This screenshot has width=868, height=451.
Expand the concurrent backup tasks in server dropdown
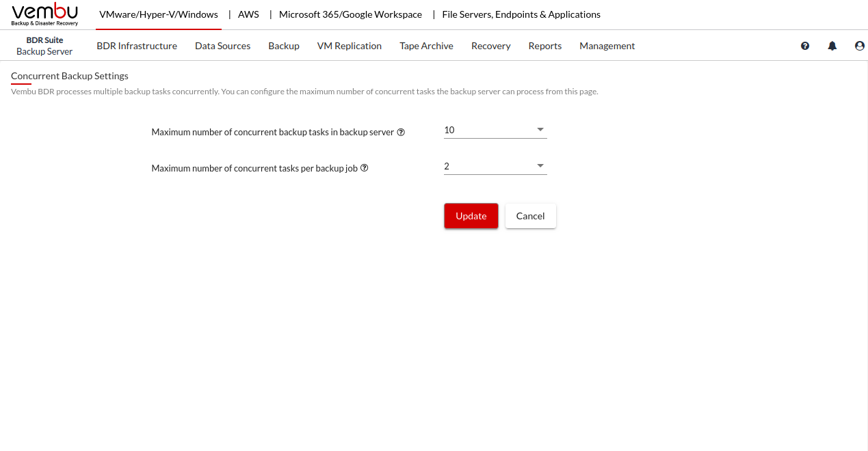495,130
